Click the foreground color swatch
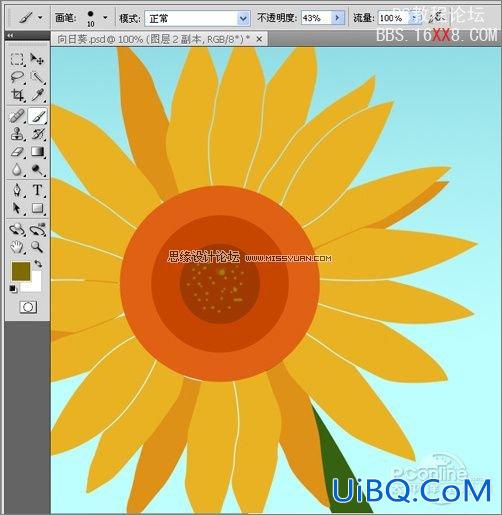The width and height of the screenshot is (502, 515). [x=21, y=271]
